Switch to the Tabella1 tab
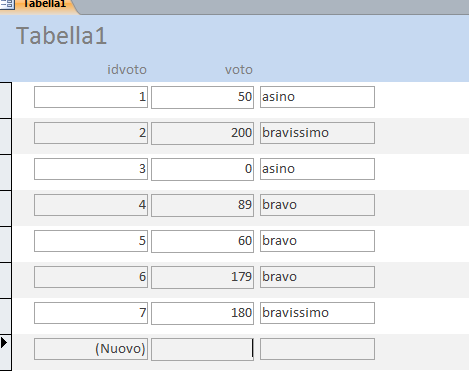Image resolution: width=469 pixels, height=383 pixels. click(x=39, y=6)
